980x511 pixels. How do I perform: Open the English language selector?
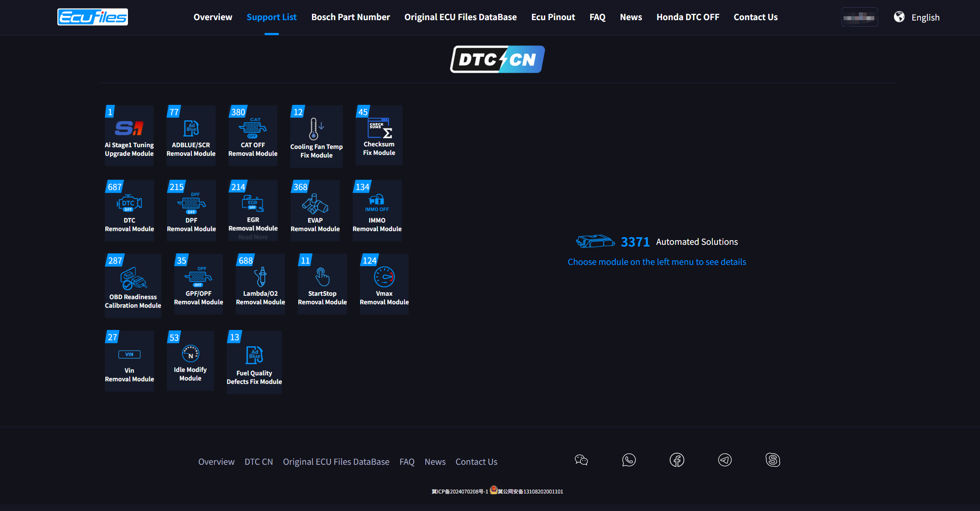click(x=917, y=17)
